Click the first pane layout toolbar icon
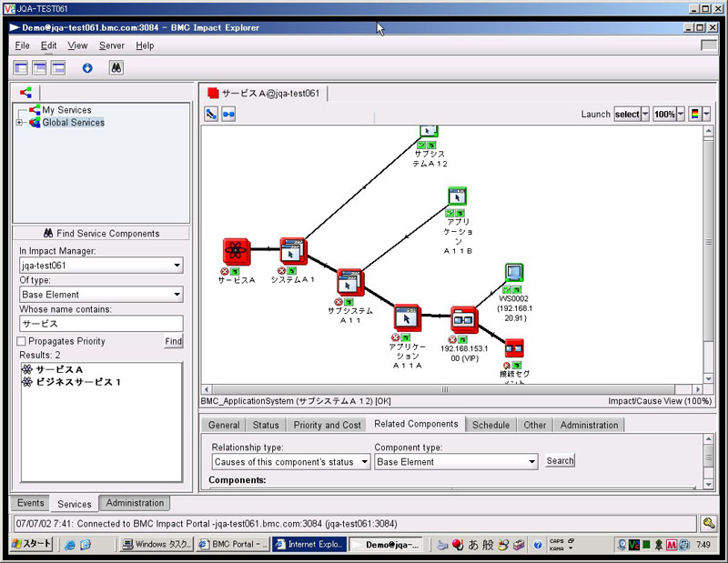728x563 pixels. 21,68
